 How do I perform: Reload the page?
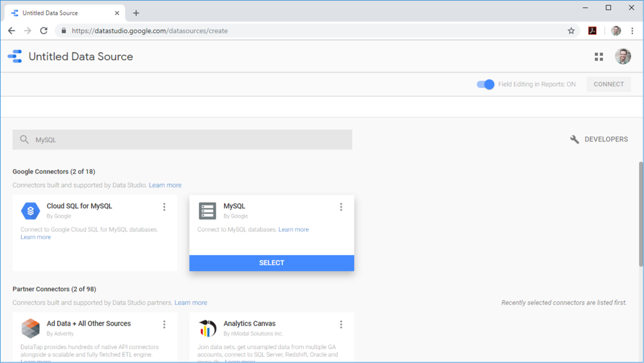point(44,31)
